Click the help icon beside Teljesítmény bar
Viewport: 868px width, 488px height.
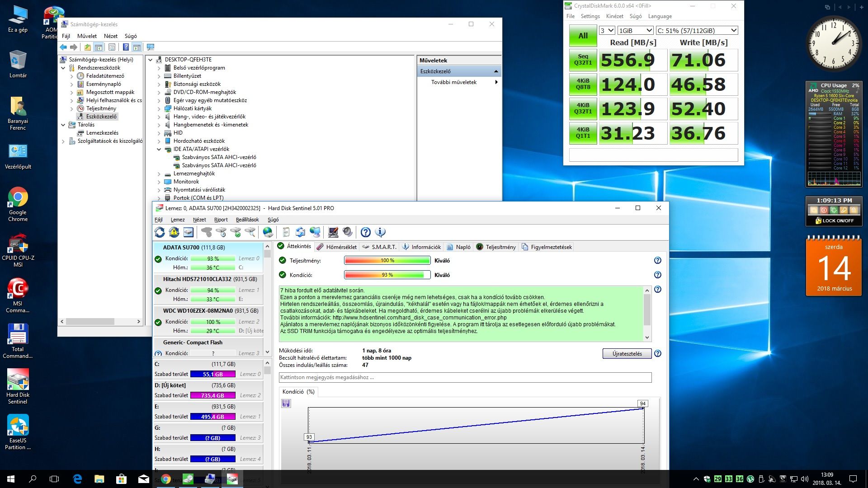pos(658,260)
